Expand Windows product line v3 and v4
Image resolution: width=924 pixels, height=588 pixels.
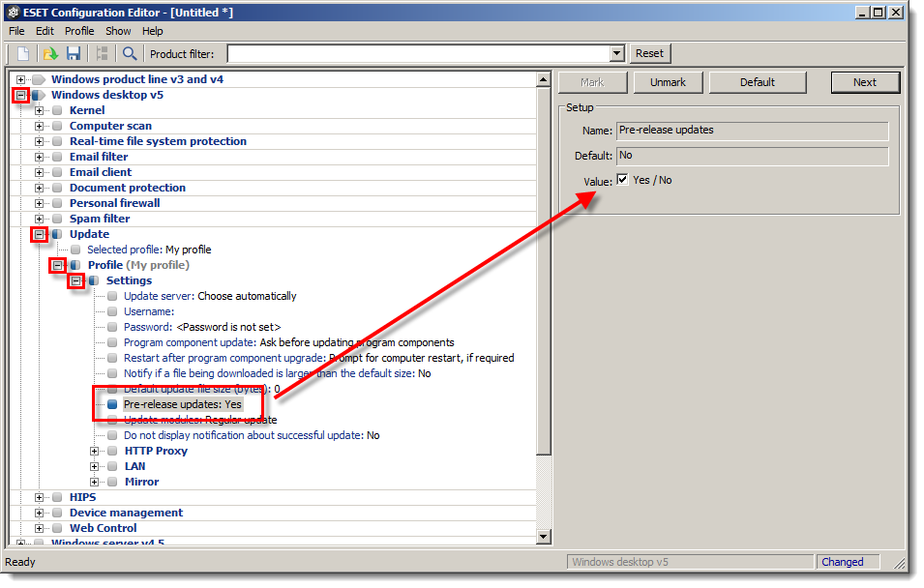coord(20,79)
